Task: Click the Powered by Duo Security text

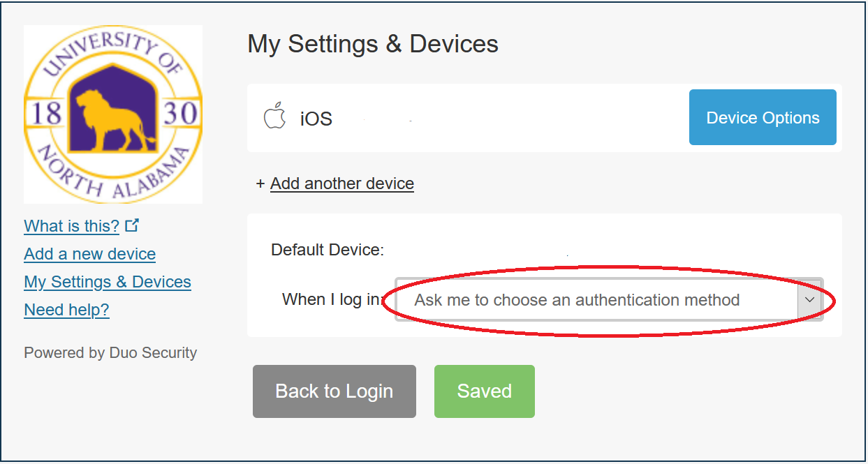Action: [110, 353]
